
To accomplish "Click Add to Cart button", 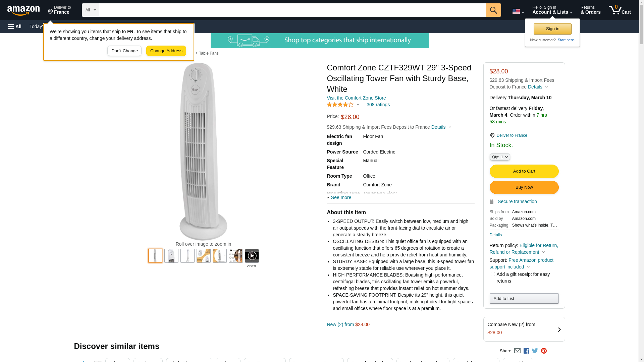I will click(x=524, y=171).
